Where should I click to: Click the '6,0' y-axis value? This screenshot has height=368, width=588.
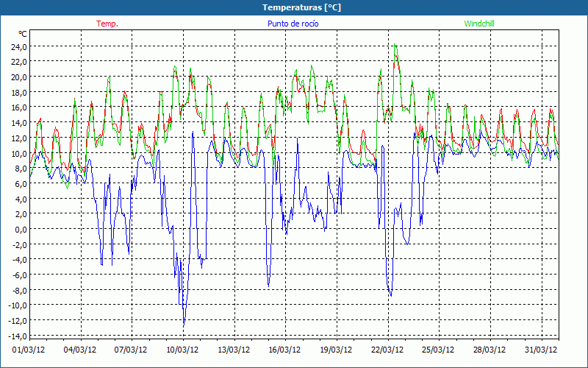coord(21,184)
